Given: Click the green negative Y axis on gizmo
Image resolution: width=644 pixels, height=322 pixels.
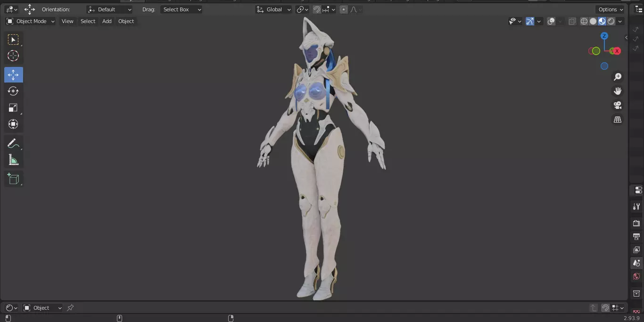Looking at the screenshot, I should [x=596, y=51].
